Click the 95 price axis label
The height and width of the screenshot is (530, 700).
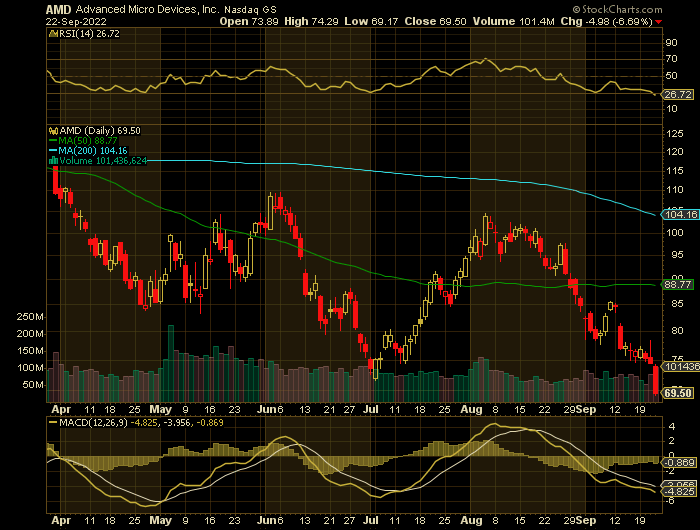[677, 255]
